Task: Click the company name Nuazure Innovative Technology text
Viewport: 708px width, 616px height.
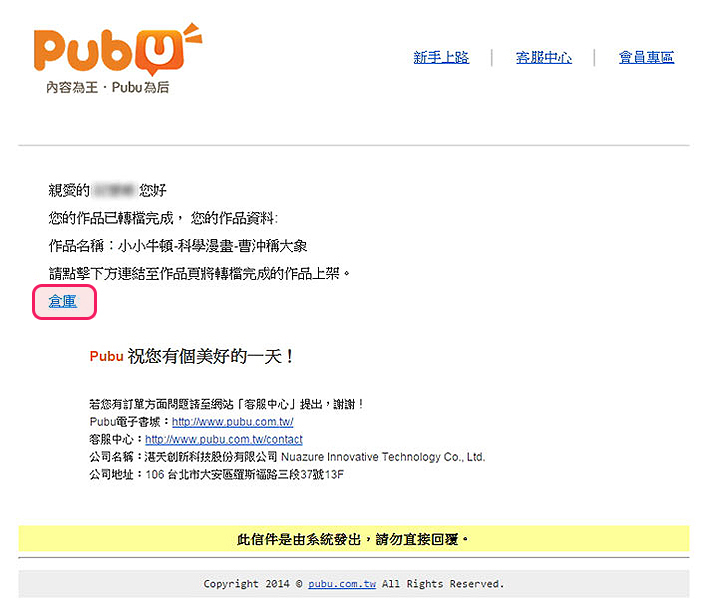Action: click(383, 457)
